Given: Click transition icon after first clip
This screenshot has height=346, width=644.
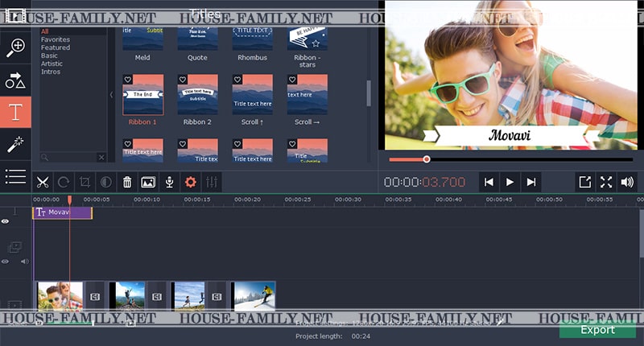Looking at the screenshot, I should tap(95, 297).
